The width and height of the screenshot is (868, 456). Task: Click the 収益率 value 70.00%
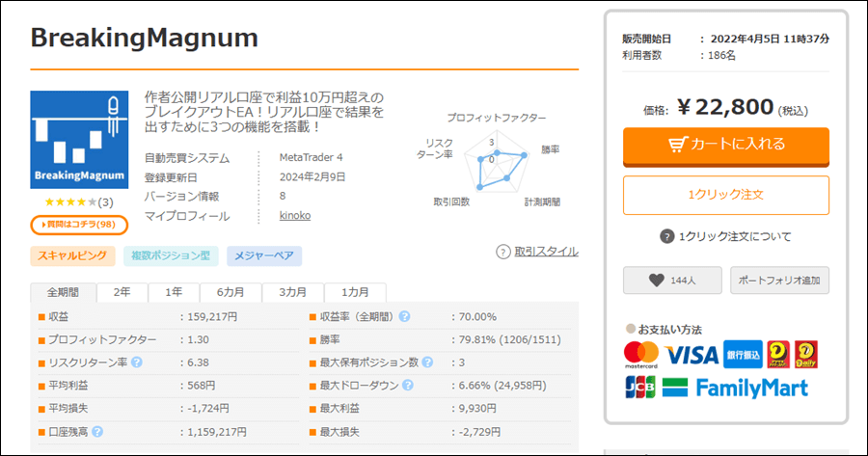[x=477, y=316]
